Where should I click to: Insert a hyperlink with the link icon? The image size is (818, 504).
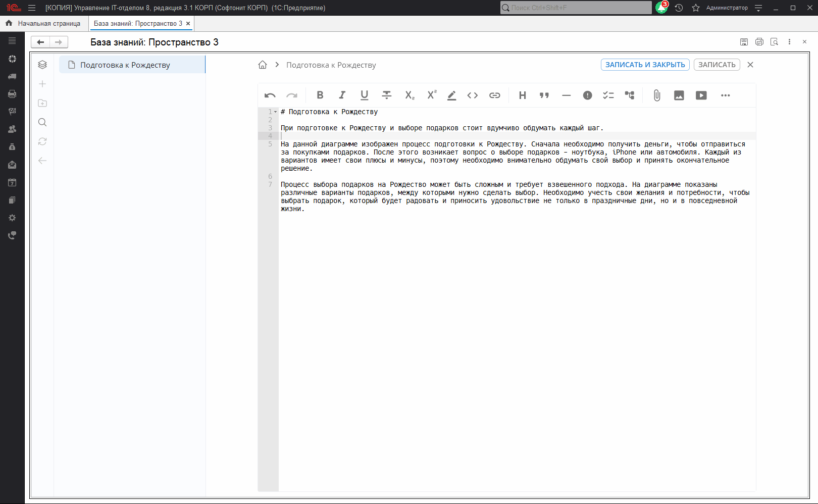(x=494, y=95)
